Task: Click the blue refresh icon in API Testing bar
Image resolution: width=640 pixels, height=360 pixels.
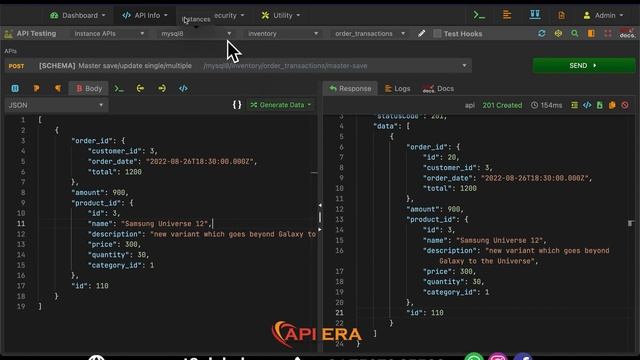Action: pos(542,33)
